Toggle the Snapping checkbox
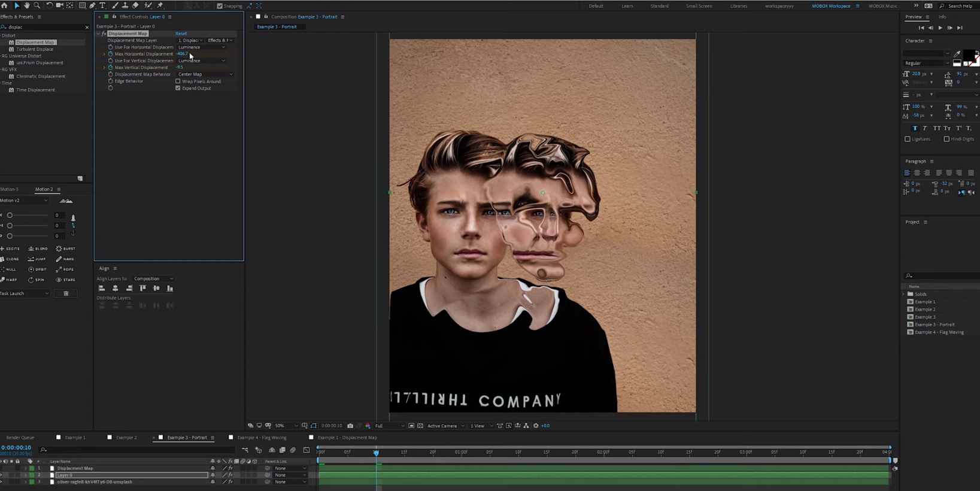The width and height of the screenshot is (980, 491). click(x=219, y=6)
